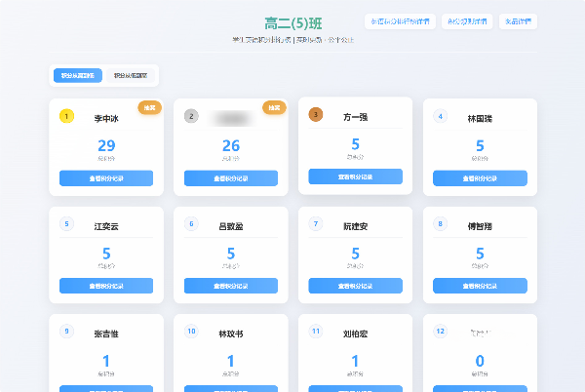
Task: Open the 奖品详情 button
Action: coord(518,21)
